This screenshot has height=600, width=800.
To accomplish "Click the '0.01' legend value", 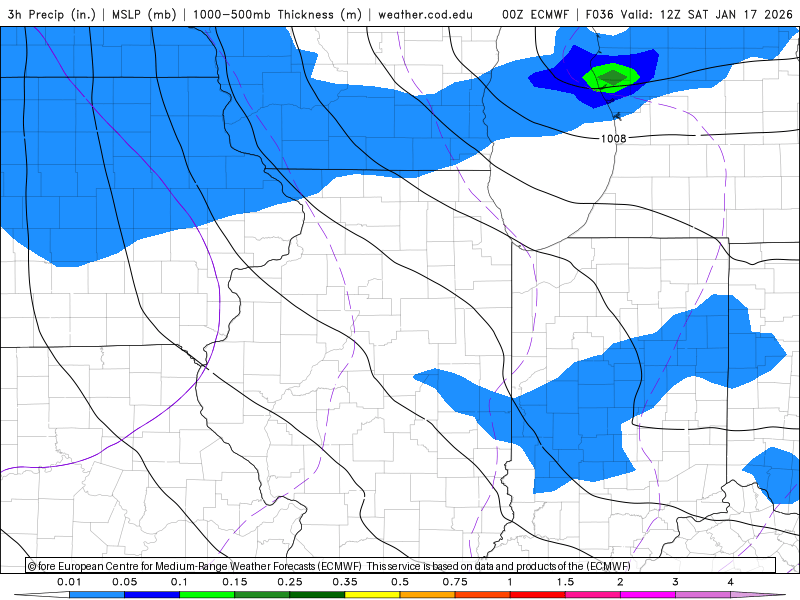I will pyautogui.click(x=69, y=582).
